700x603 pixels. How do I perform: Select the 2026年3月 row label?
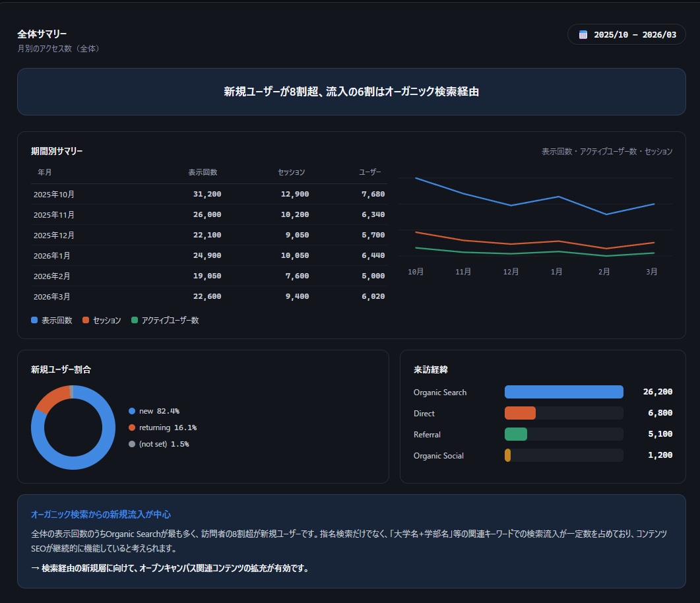pos(51,297)
